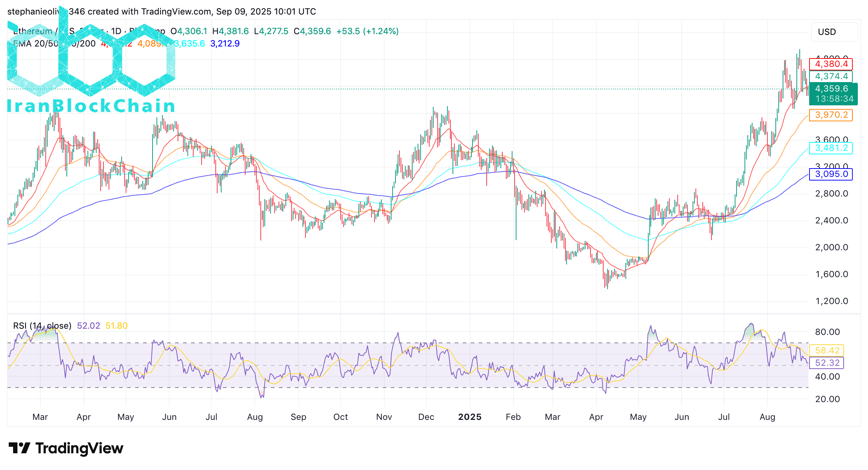Click the bold 2025 label on time axis

point(470,417)
